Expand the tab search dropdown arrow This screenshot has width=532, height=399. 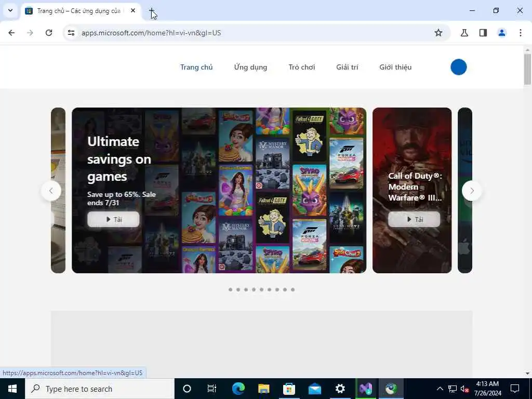point(10,10)
